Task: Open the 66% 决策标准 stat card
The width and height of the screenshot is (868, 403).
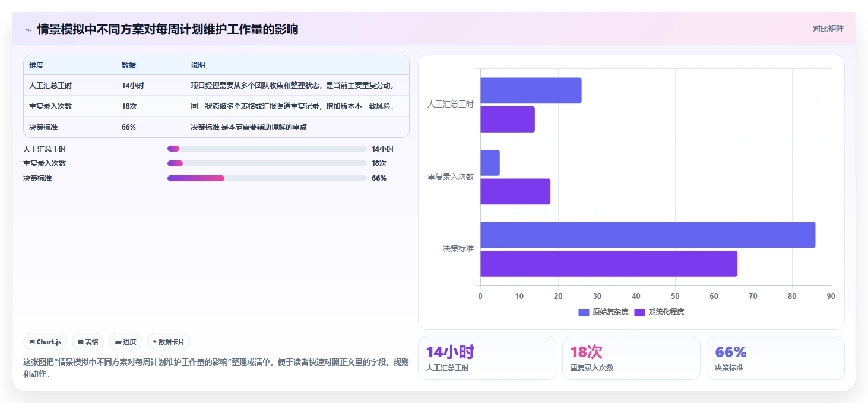Action: (775, 358)
